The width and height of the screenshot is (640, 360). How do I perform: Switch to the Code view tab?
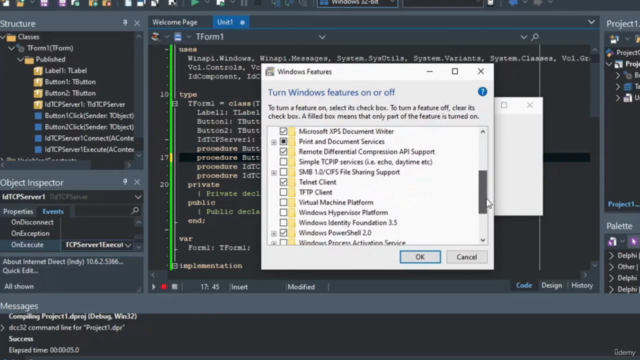coord(524,286)
